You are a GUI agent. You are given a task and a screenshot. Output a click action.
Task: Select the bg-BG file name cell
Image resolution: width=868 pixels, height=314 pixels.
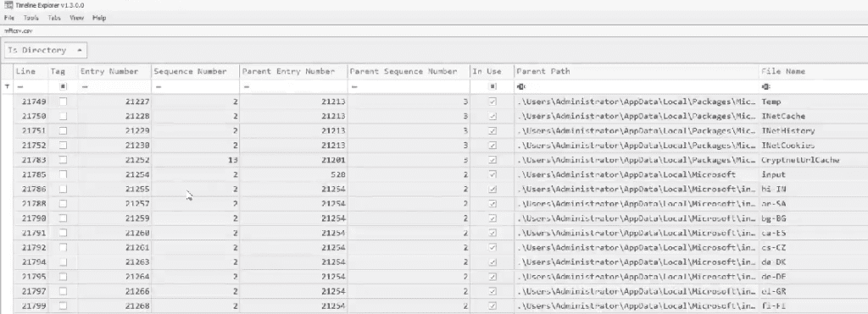[x=813, y=218]
